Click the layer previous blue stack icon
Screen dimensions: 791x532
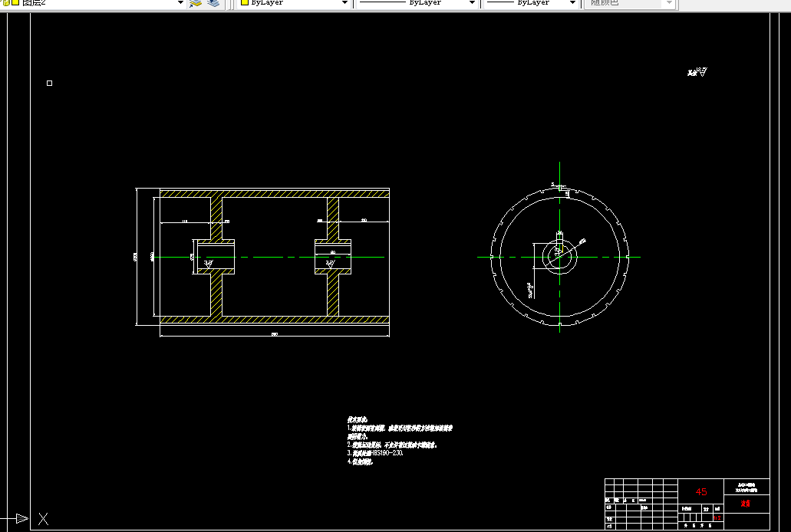(213, 3)
